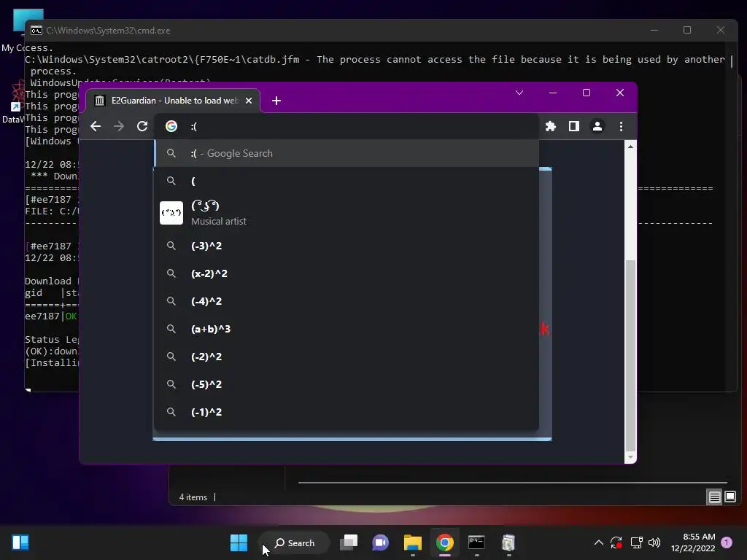Select ':( - Google Search' suggestion
Screen dimensions: 747x560
point(347,153)
